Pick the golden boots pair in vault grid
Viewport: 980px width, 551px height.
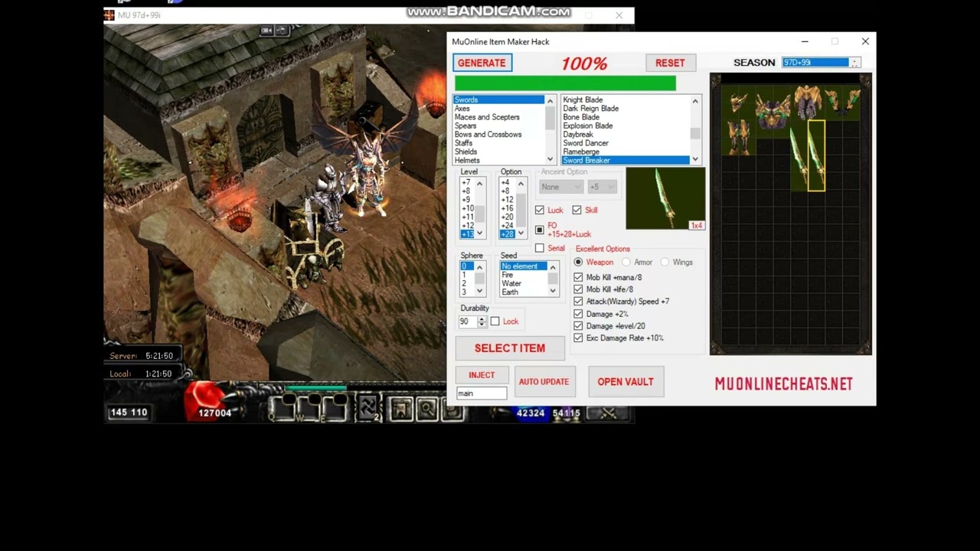[738, 136]
